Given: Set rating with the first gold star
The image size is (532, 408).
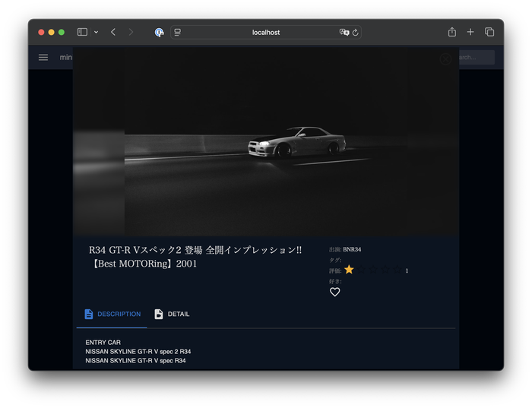Looking at the screenshot, I should click(x=349, y=270).
